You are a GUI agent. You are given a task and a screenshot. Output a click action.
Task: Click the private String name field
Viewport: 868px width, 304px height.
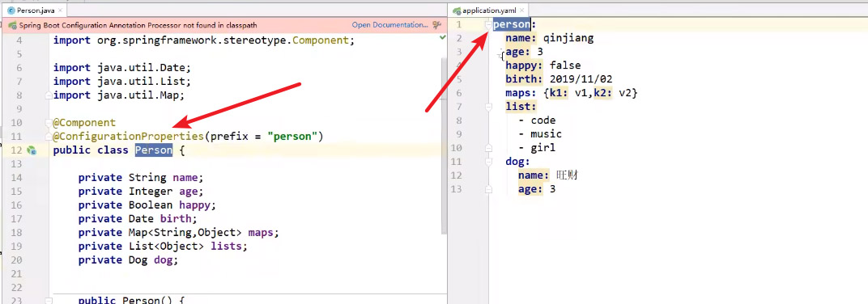pyautogui.click(x=141, y=177)
